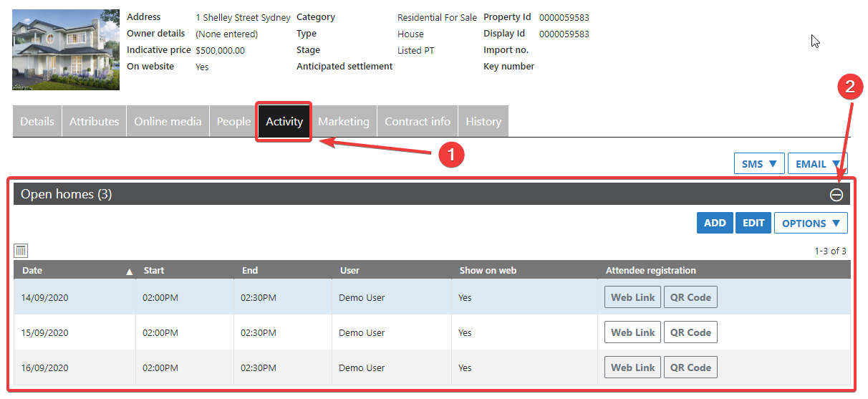
Task: Open the Marketing tab
Action: 344,122
